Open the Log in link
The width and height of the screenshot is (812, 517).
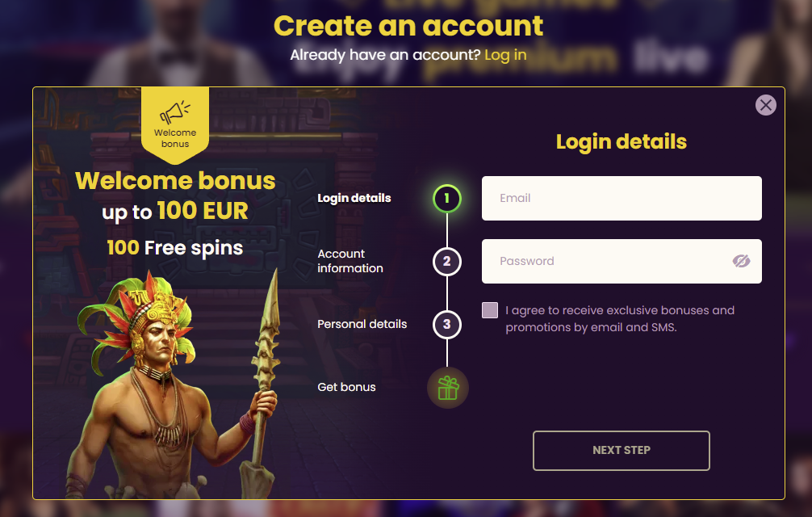coord(505,55)
